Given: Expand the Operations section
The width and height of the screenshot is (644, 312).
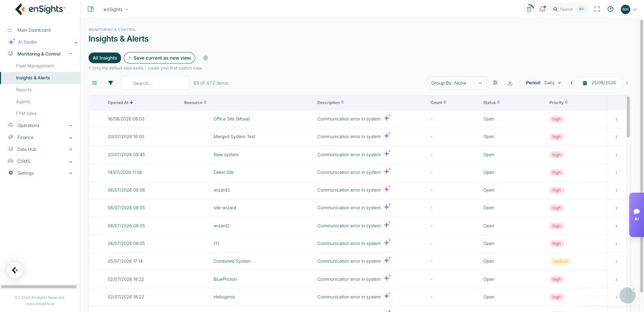Looking at the screenshot, I should click(x=40, y=125).
